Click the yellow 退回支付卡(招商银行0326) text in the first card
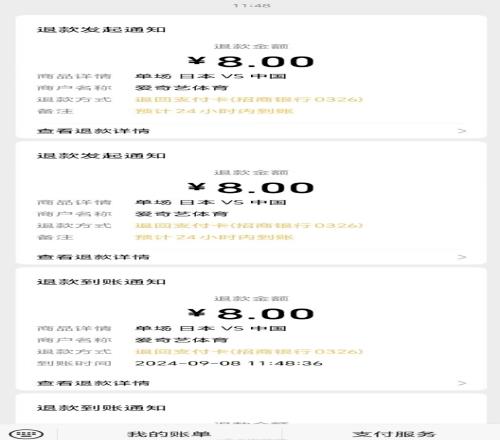 [249, 99]
